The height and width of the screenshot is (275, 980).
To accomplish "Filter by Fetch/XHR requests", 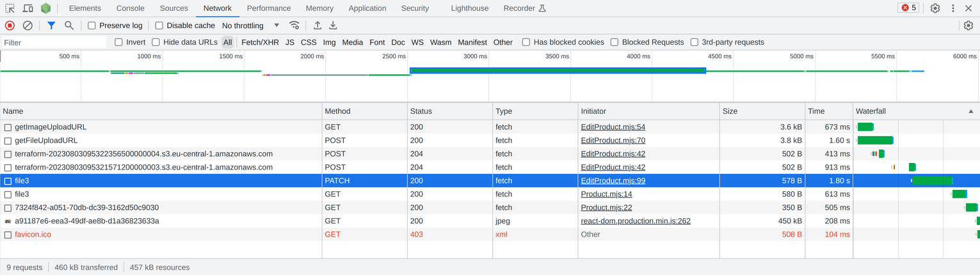I will (x=260, y=42).
